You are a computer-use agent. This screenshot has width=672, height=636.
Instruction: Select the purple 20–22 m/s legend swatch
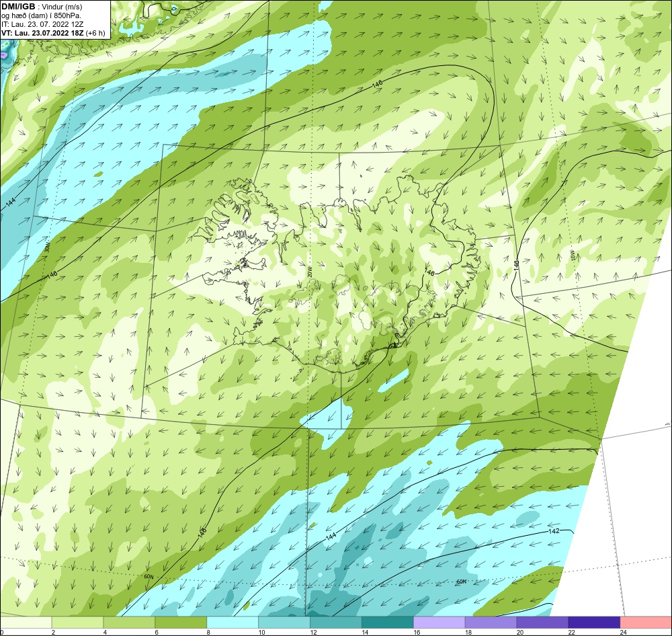point(542,623)
